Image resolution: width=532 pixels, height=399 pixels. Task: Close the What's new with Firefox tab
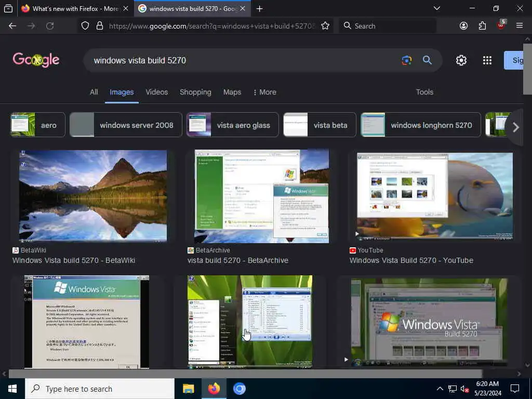[126, 8]
